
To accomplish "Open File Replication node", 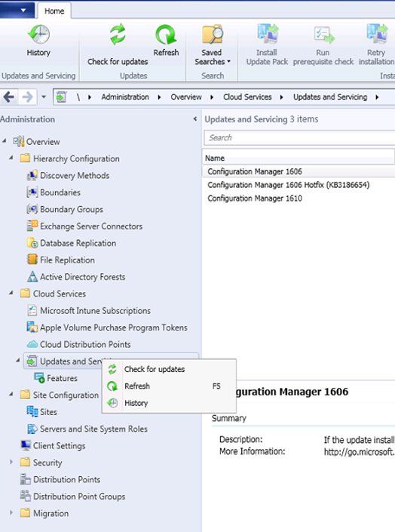I will pyautogui.click(x=61, y=260).
